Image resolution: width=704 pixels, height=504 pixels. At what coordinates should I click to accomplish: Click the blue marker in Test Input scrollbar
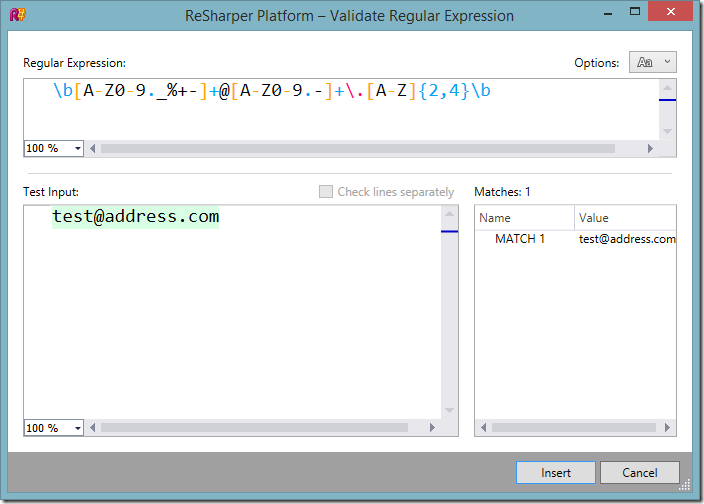point(449,231)
